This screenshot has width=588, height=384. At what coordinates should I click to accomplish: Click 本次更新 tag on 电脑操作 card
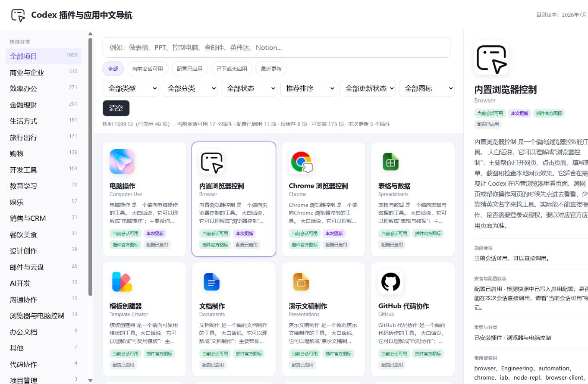154,234
